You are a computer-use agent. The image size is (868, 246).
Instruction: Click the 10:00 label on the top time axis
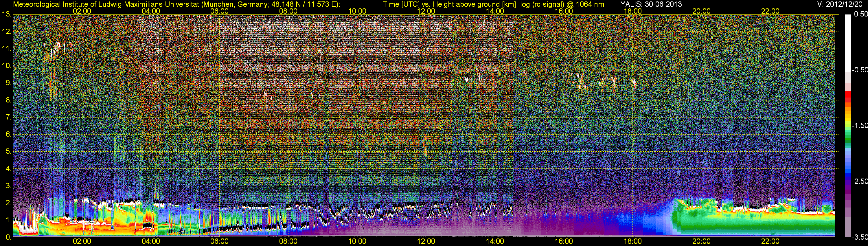coord(357,11)
